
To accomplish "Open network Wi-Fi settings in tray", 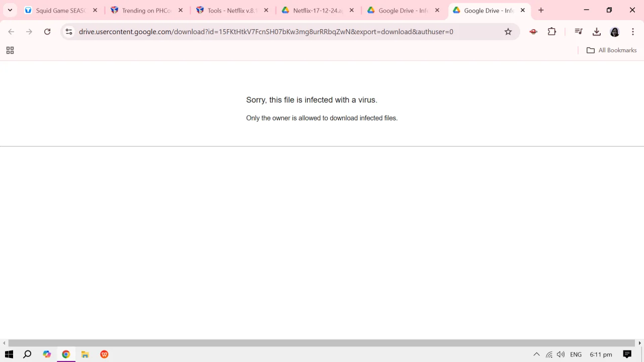I will click(549, 354).
